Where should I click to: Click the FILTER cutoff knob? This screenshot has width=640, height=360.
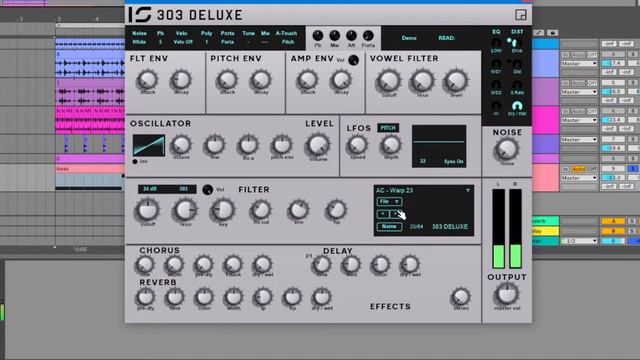click(147, 210)
